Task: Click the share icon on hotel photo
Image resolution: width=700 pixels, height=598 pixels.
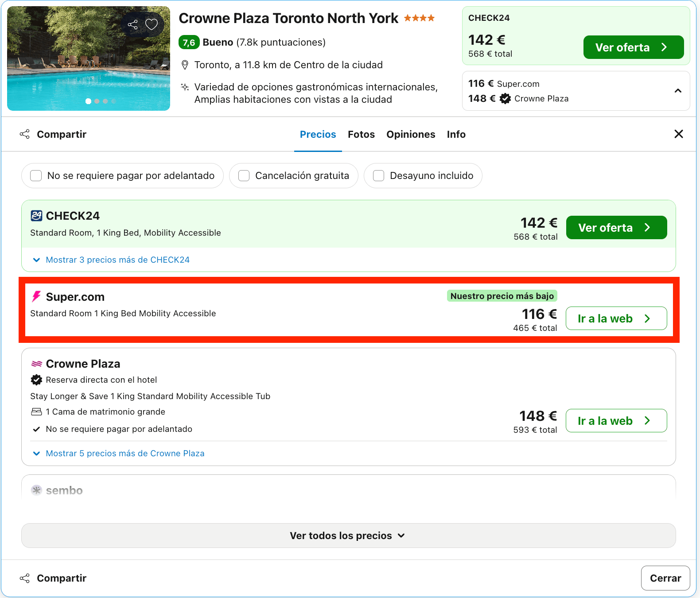Action: coord(132,24)
